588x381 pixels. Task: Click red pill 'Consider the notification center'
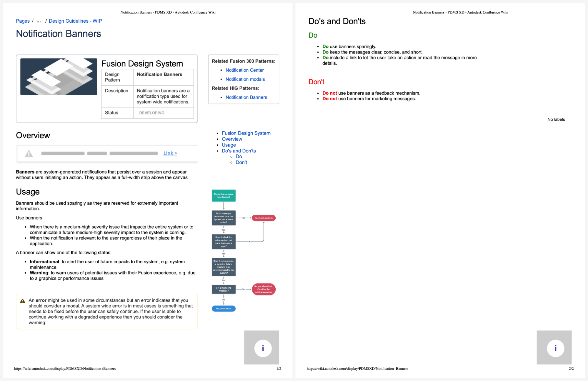[x=264, y=290]
